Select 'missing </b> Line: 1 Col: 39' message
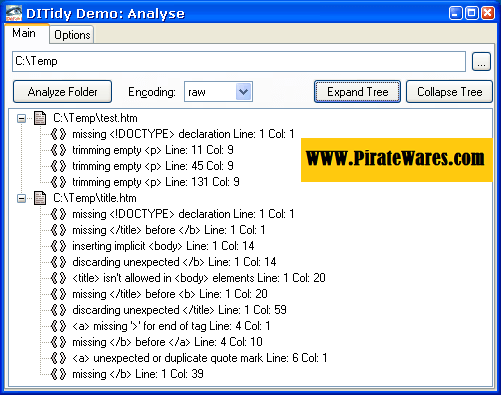Viewport: 501px width, 395px height. [x=138, y=374]
